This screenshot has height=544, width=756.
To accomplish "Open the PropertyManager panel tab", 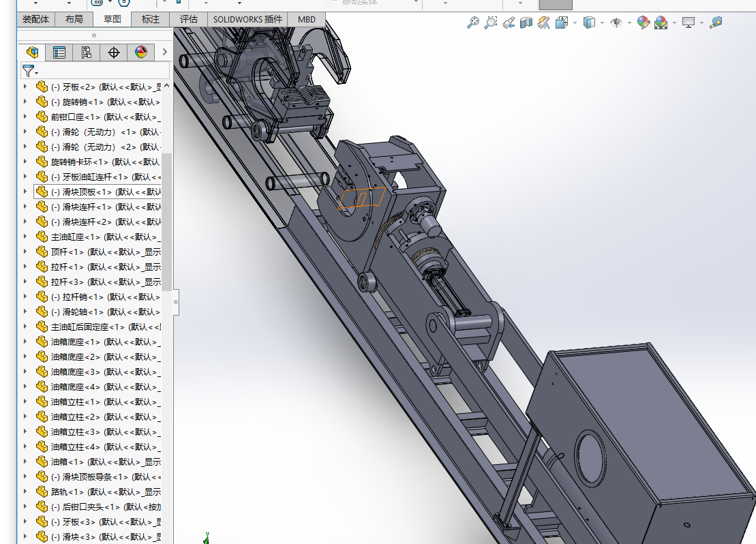I will click(x=59, y=52).
